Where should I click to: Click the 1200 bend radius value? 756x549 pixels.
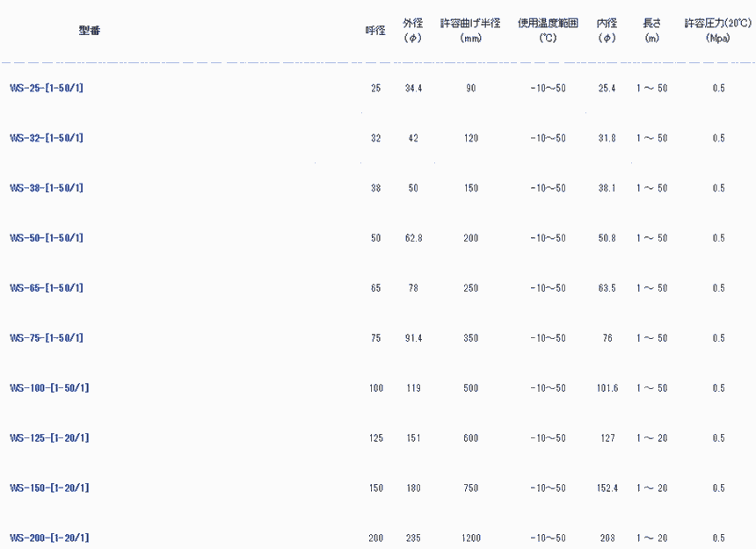tap(470, 538)
